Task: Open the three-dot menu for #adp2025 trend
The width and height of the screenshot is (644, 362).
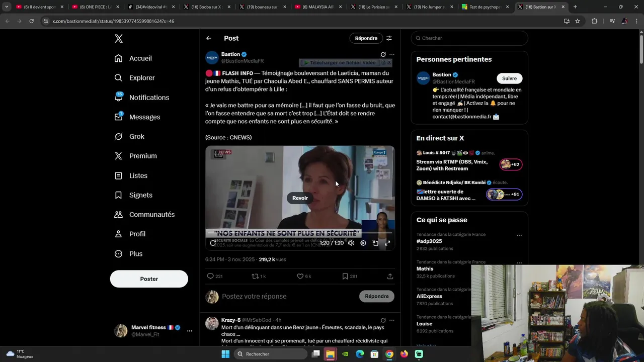Action: pyautogui.click(x=519, y=235)
